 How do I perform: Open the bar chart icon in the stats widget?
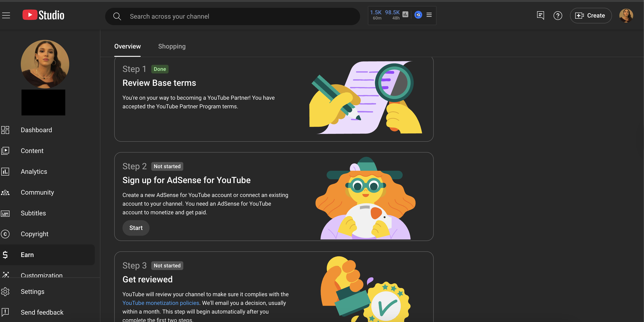[x=405, y=15]
